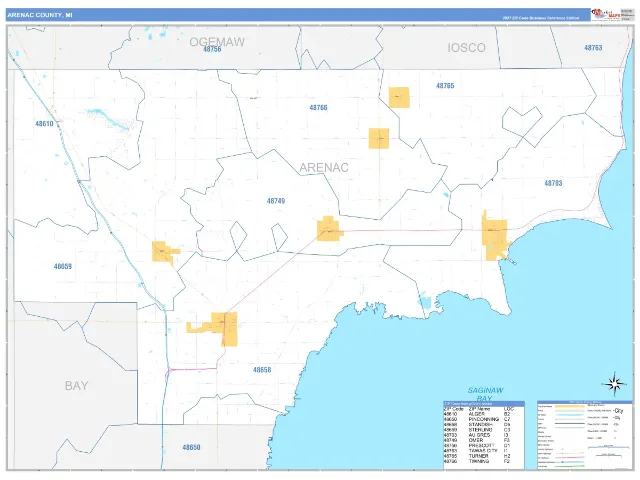Click the C7 location cell for Pinconning
Viewport: 640px width, 480px height.
tap(507, 419)
